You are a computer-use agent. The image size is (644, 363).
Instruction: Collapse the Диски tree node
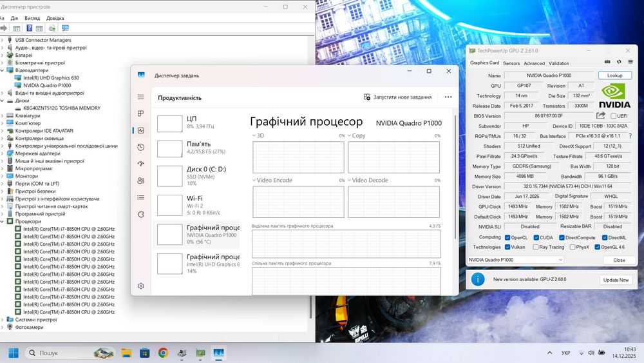pos(2,101)
